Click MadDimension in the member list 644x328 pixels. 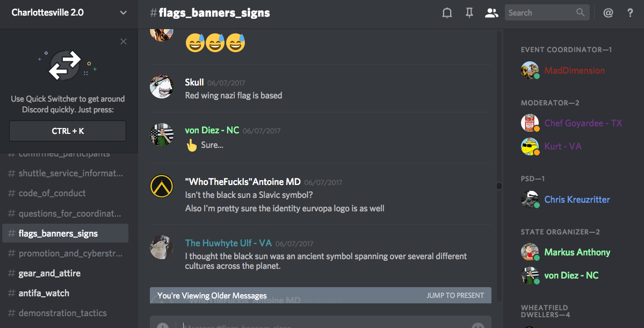[574, 70]
